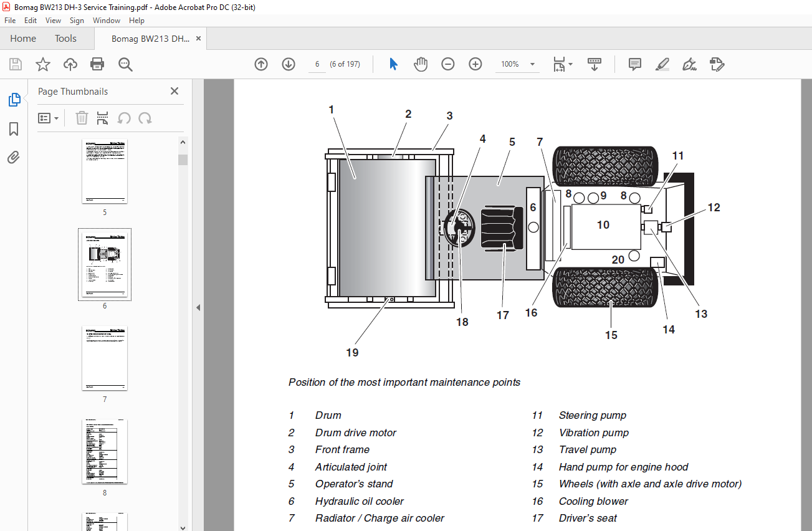Image resolution: width=812 pixels, height=531 pixels.
Task: Go to the previous page with the up arrow
Action: click(261, 64)
